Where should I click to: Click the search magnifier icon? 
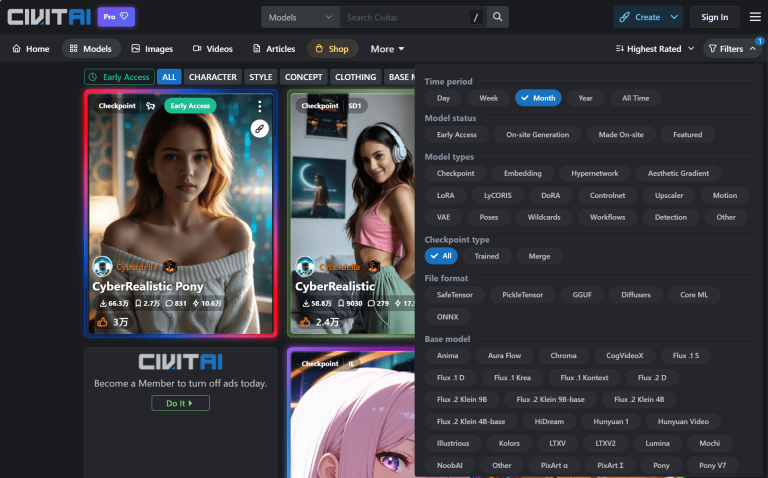[498, 17]
